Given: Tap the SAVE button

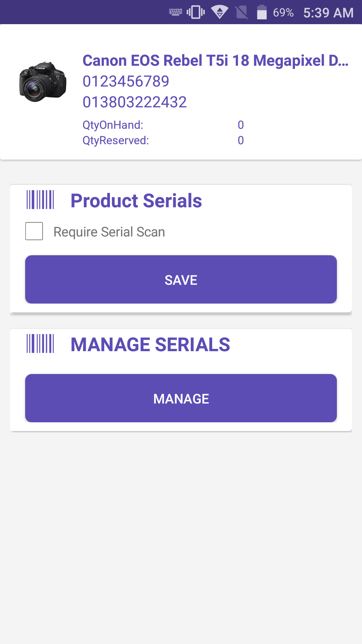Looking at the screenshot, I should pos(181,279).
